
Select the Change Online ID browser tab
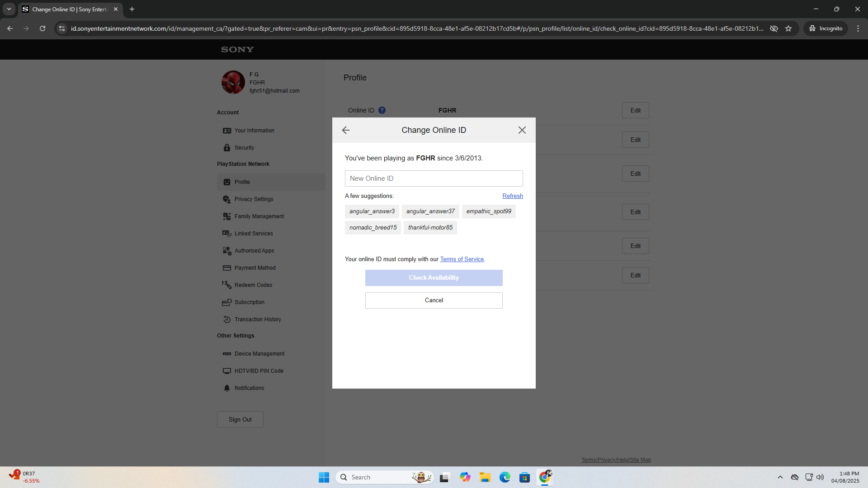click(x=70, y=9)
